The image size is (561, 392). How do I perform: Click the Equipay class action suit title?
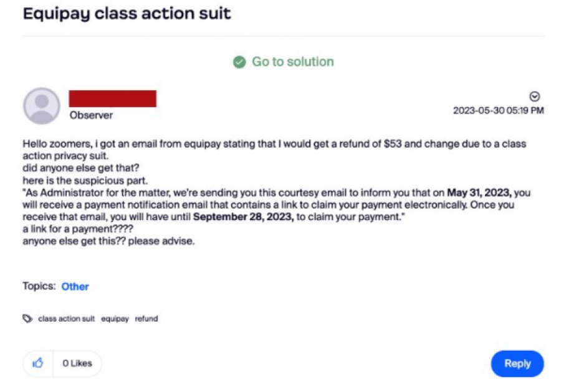click(x=127, y=14)
